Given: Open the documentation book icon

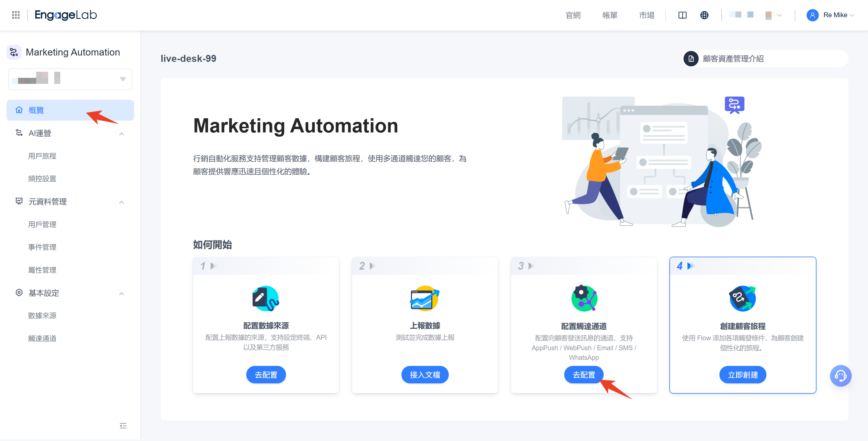Looking at the screenshot, I should pos(682,15).
